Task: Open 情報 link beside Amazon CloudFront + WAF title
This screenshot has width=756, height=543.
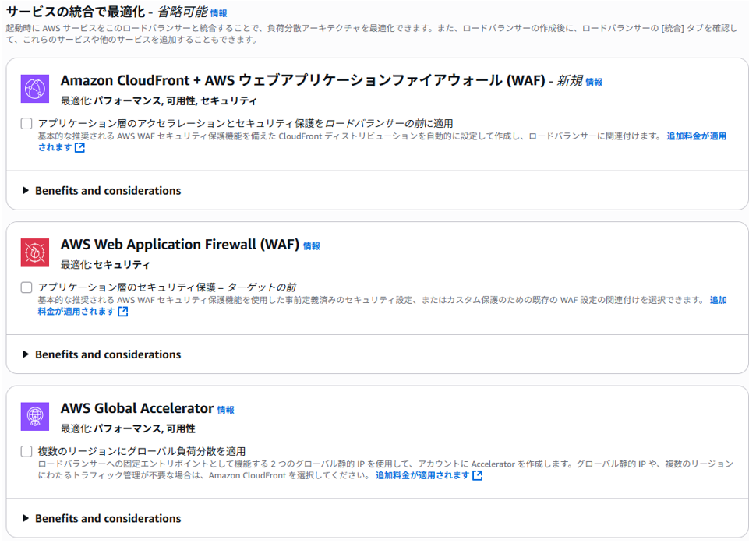Action: click(x=594, y=82)
